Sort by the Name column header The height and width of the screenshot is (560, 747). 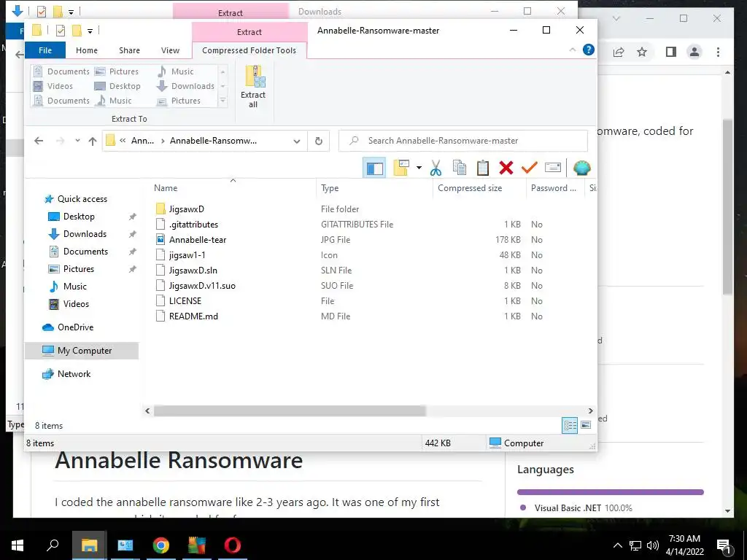[x=166, y=188]
